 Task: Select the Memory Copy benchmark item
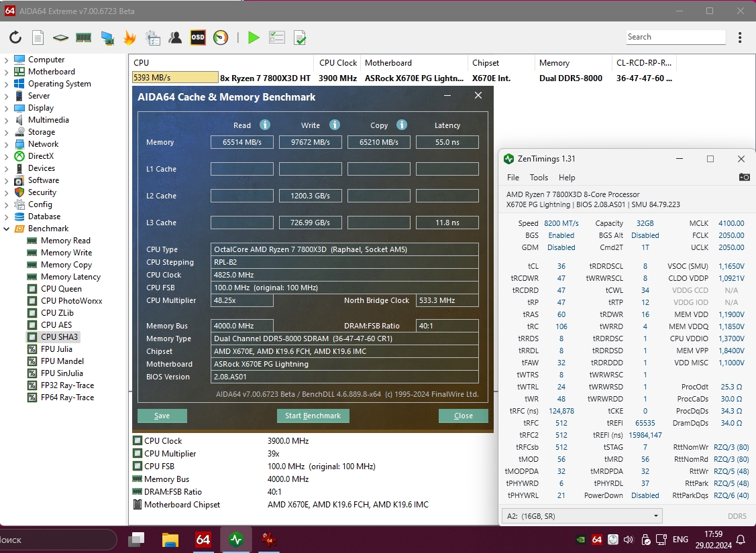66,265
